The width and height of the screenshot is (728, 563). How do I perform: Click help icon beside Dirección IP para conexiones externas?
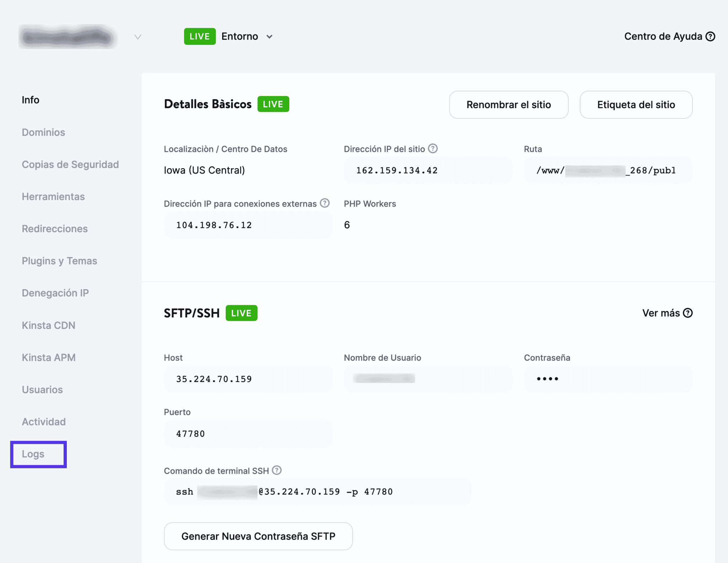click(x=325, y=203)
